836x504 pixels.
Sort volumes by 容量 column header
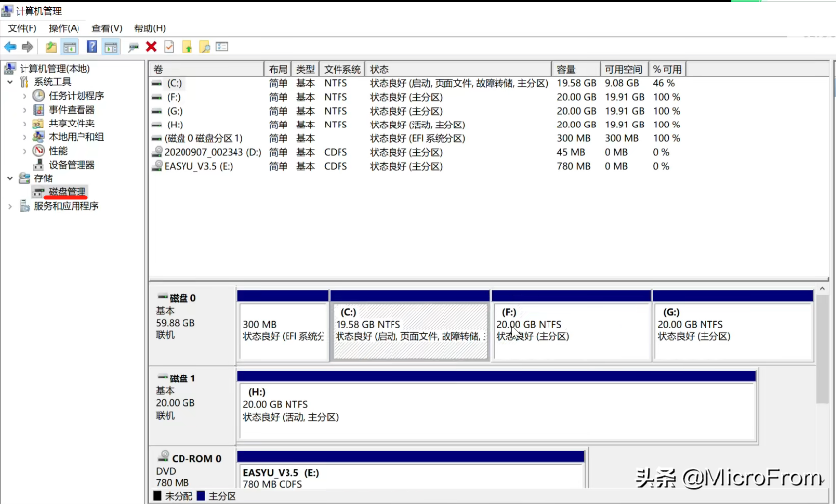(576, 70)
